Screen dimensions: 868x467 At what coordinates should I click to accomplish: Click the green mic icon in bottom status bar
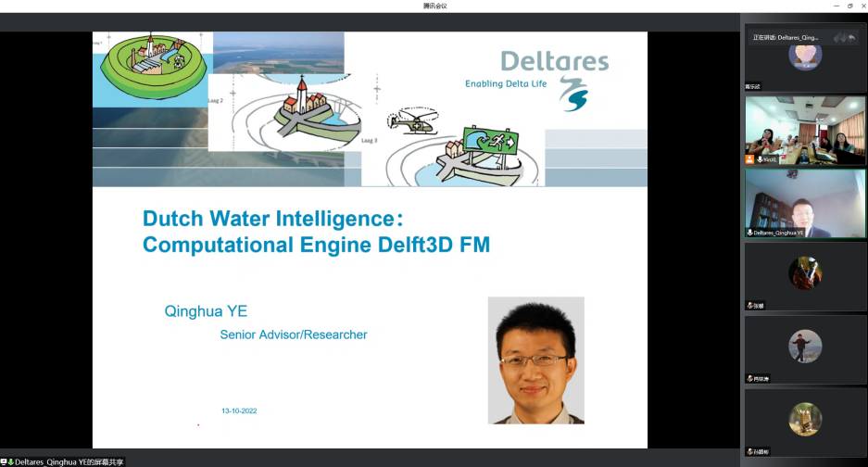pos(11,461)
